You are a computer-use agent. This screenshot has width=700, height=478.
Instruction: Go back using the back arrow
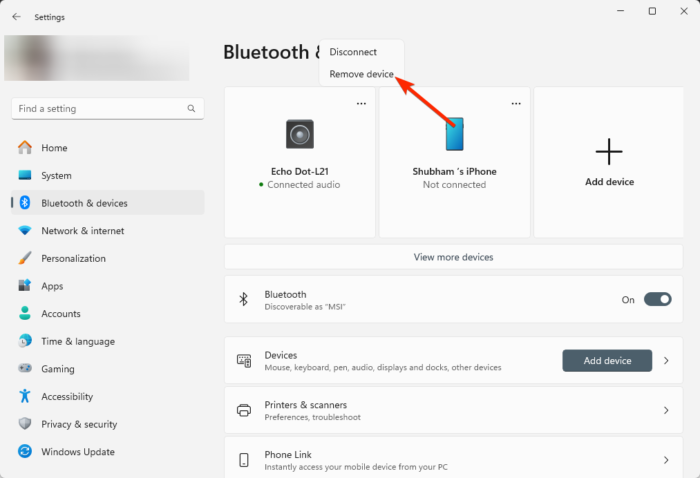(x=16, y=17)
